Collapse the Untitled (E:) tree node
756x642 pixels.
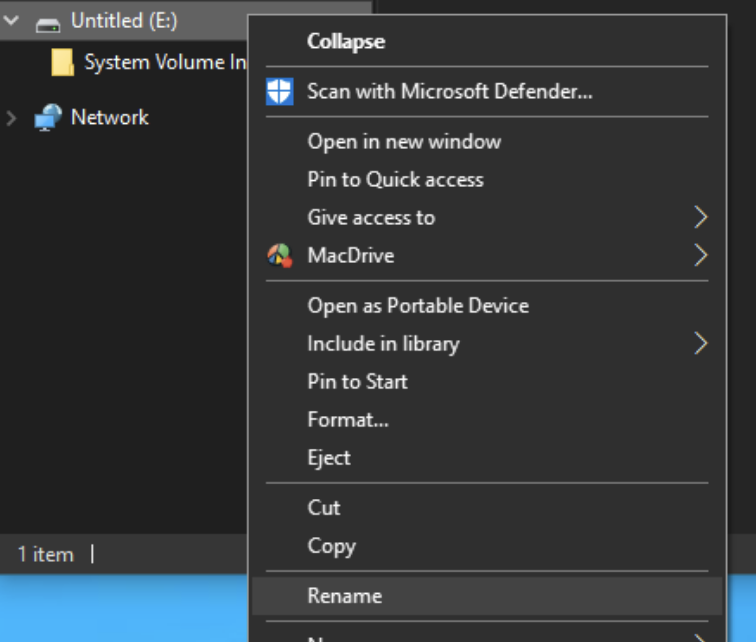11,20
